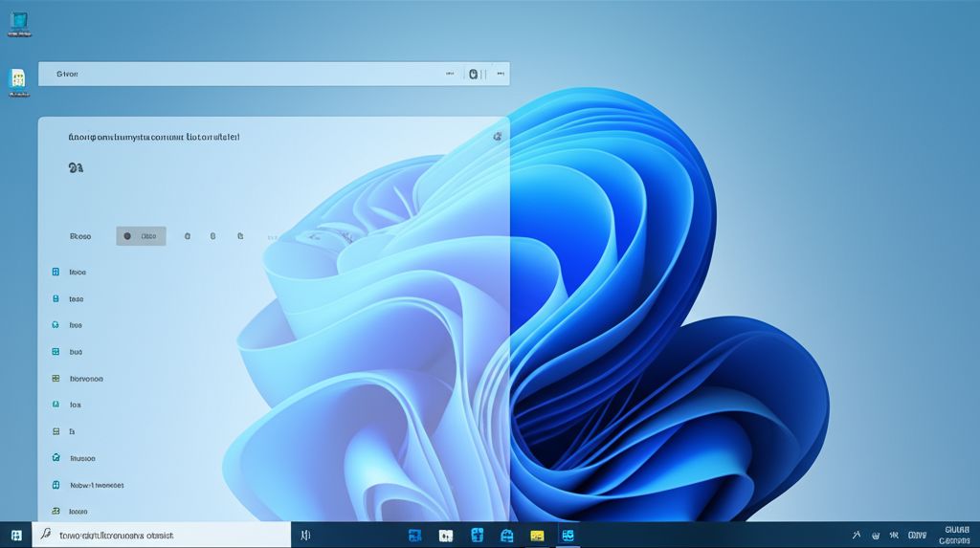Click the middle small icon after the gray button
This screenshot has width=980, height=548.
point(213,236)
